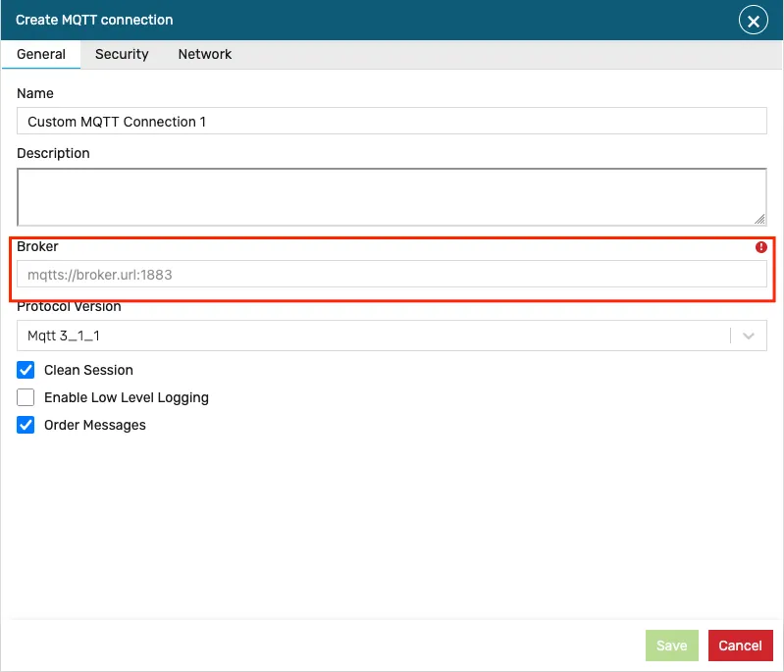Image resolution: width=784 pixels, height=672 pixels.
Task: Click the red Broker error icon
Action: (x=761, y=247)
